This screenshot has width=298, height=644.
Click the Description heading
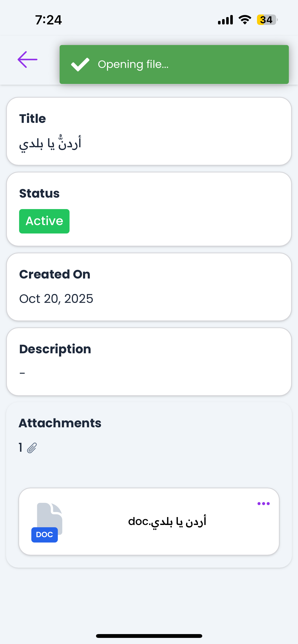pyautogui.click(x=55, y=349)
